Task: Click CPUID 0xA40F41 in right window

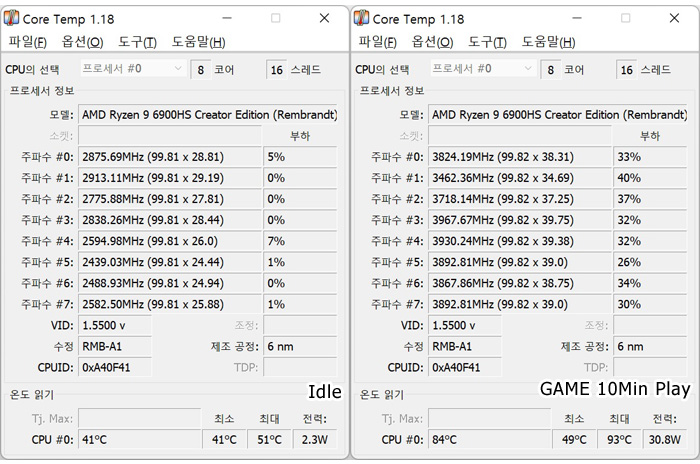Action: pyautogui.click(x=465, y=368)
